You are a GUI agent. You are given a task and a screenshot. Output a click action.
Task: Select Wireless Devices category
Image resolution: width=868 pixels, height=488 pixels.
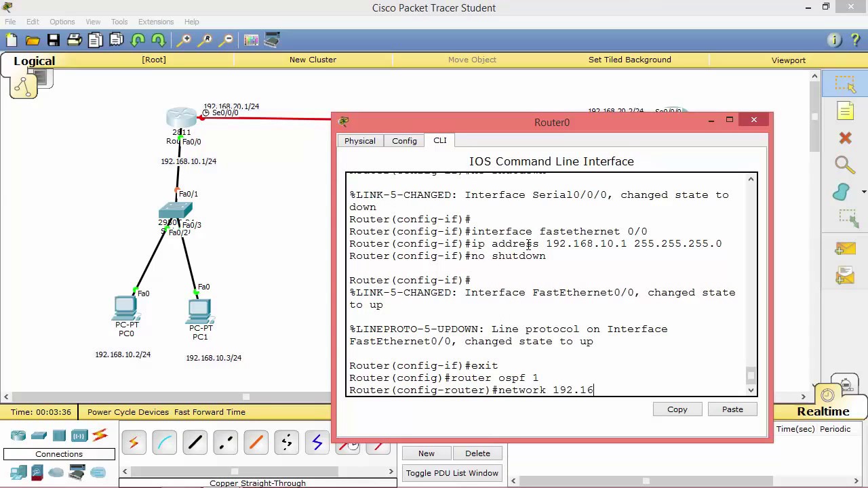coord(79,436)
